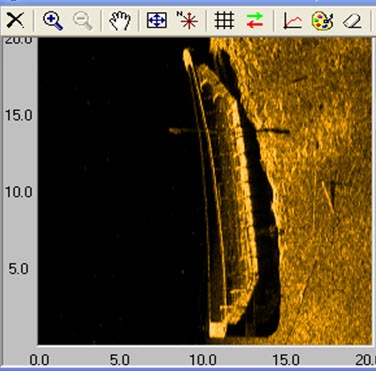Click the pointed tip at top of wreck
Image resolution: width=376 pixels, height=371 pixels.
(x=187, y=55)
